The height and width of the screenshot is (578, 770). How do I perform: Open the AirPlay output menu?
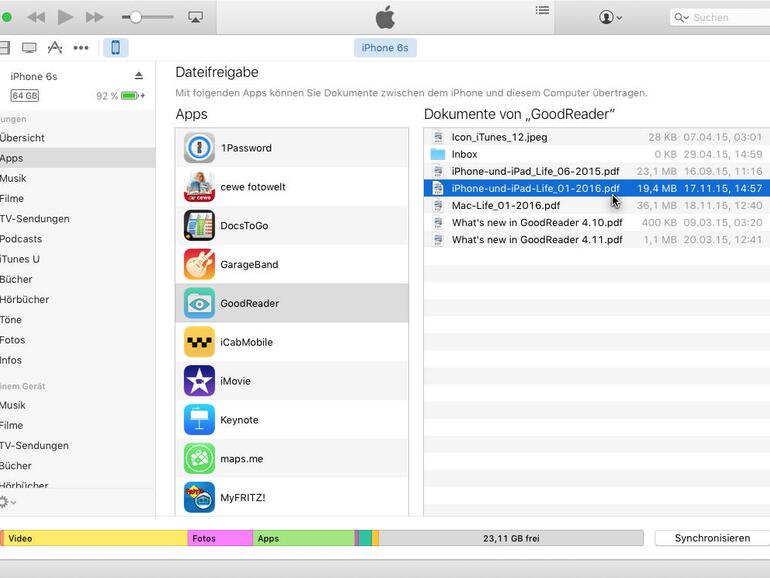tap(195, 17)
